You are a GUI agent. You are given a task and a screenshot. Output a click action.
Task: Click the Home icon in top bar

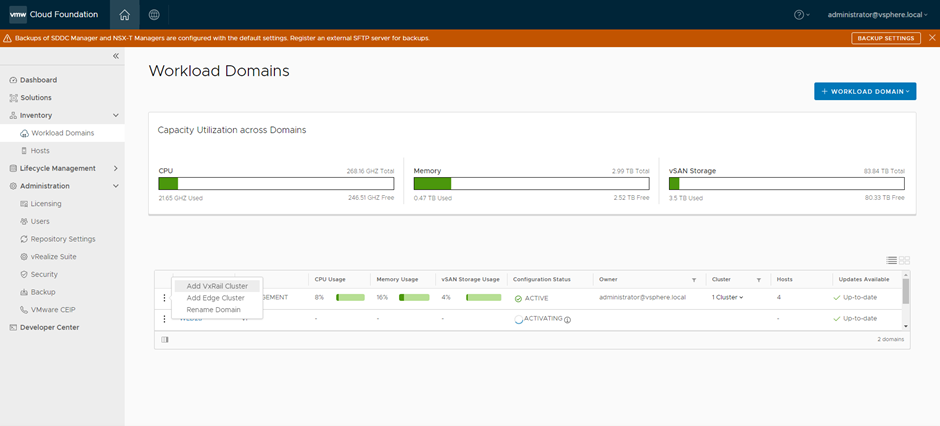pyautogui.click(x=124, y=15)
